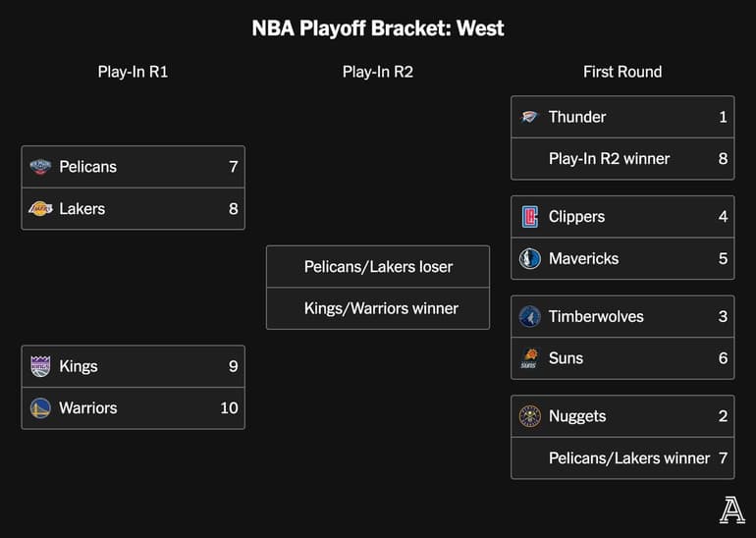Click the Nuggets team logo
This screenshot has width=756, height=538.
(530, 416)
